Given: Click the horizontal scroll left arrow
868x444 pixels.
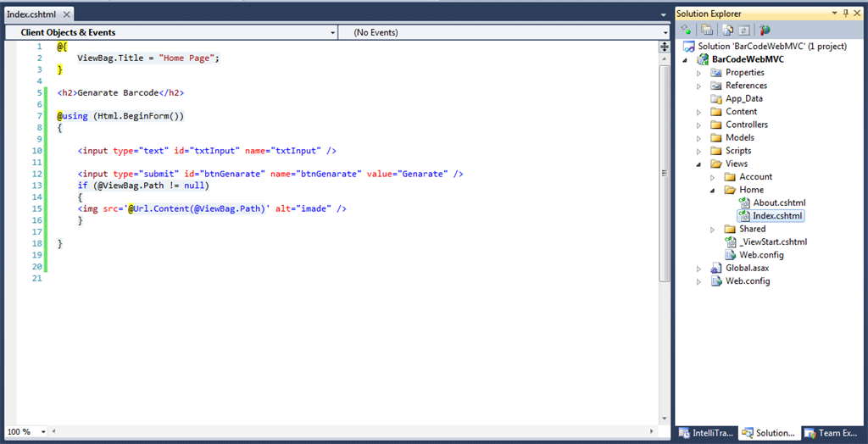Looking at the screenshot, I should click(x=53, y=431).
